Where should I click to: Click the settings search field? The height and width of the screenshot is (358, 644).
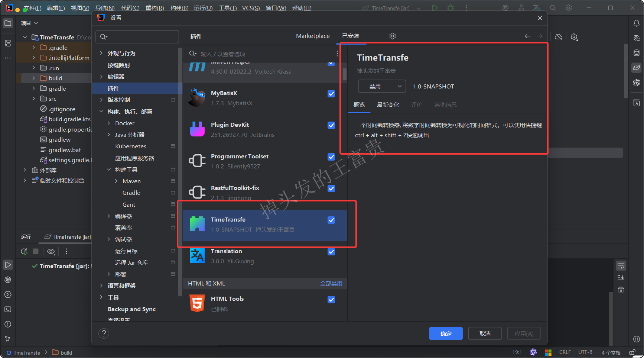pos(137,37)
